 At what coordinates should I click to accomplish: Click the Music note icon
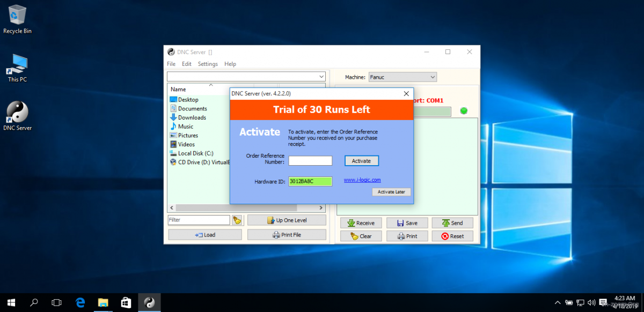[x=173, y=127]
